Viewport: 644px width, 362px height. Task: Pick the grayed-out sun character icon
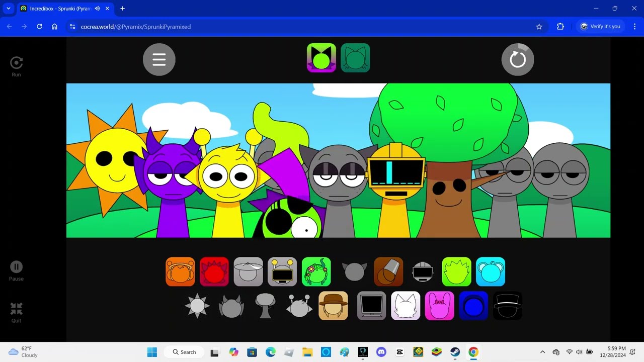click(197, 306)
